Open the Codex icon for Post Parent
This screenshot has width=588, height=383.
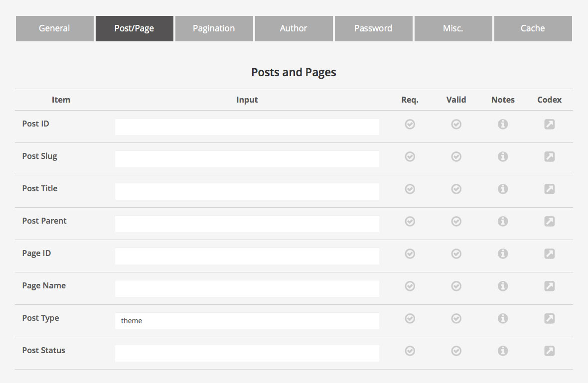pyautogui.click(x=549, y=221)
